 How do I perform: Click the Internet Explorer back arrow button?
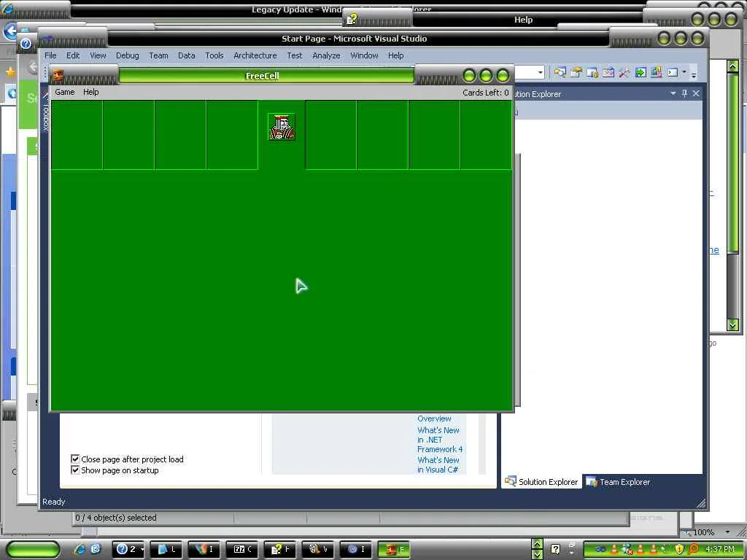pyautogui.click(x=10, y=31)
